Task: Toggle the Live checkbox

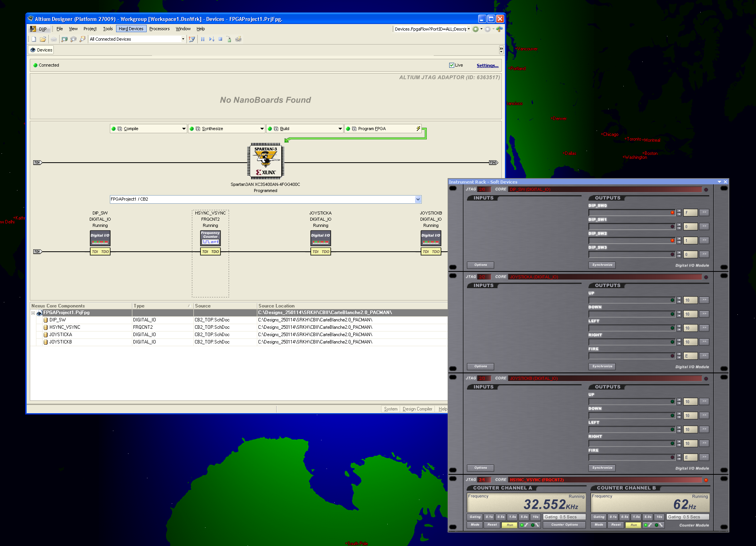Action: (x=452, y=65)
